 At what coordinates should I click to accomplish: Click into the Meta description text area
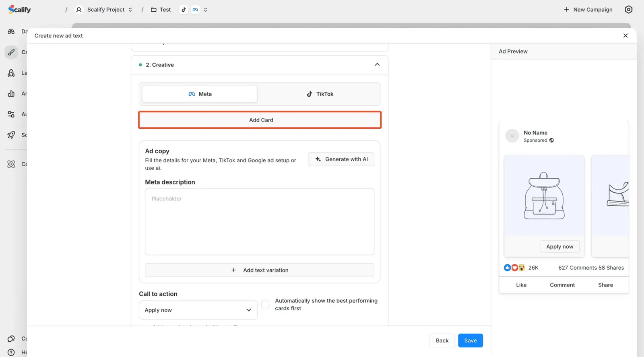[260, 221]
